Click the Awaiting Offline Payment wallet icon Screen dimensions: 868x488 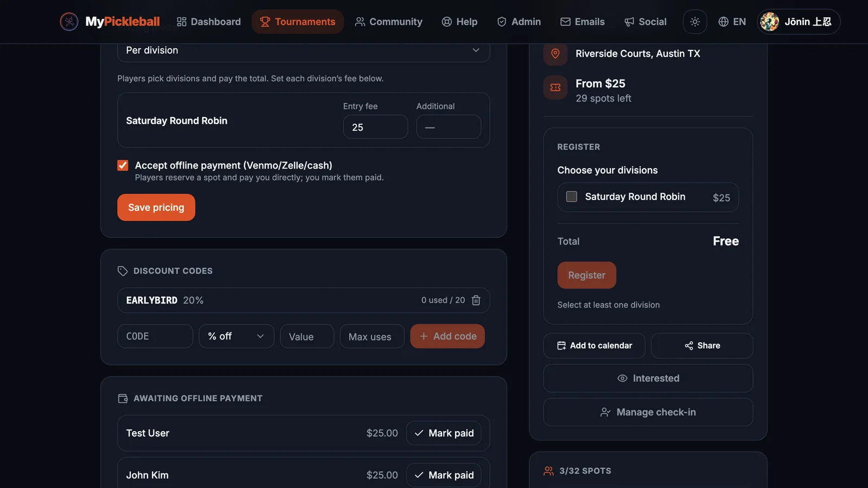[x=123, y=399]
